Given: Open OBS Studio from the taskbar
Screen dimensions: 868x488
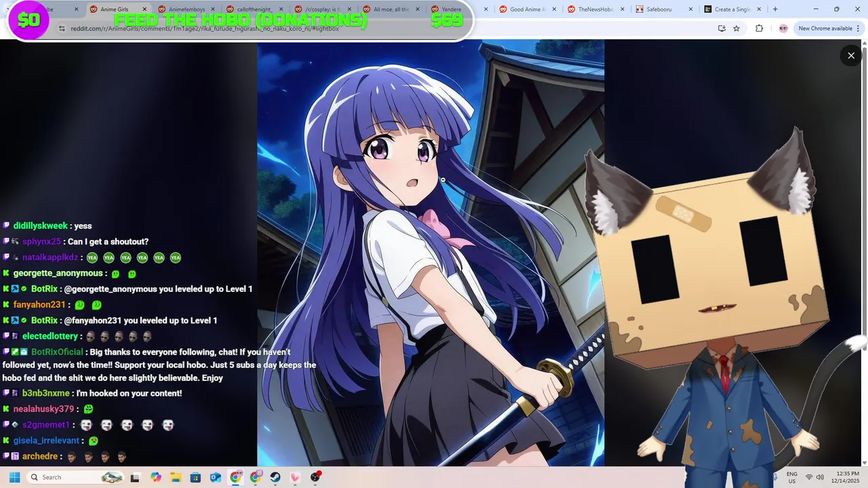Looking at the screenshot, I should point(315,477).
